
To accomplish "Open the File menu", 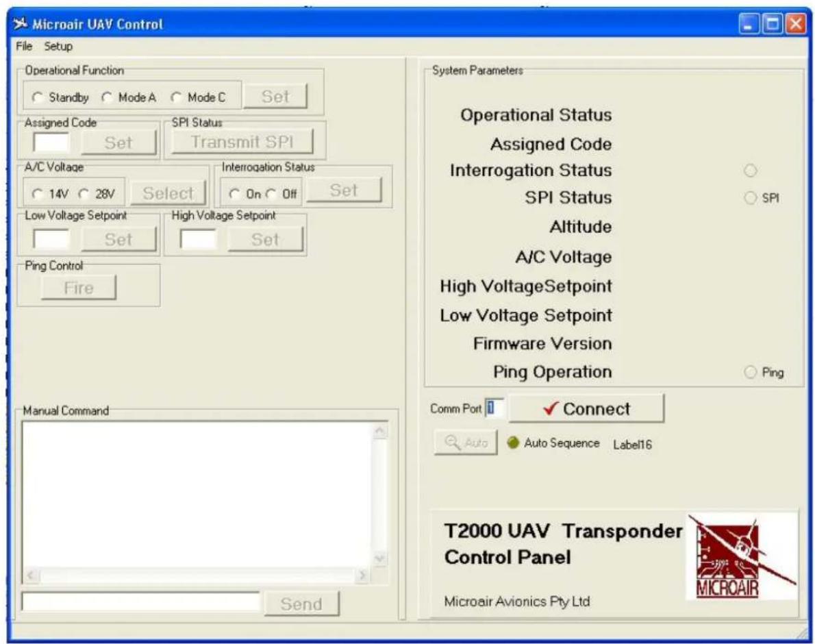I will (x=24, y=47).
